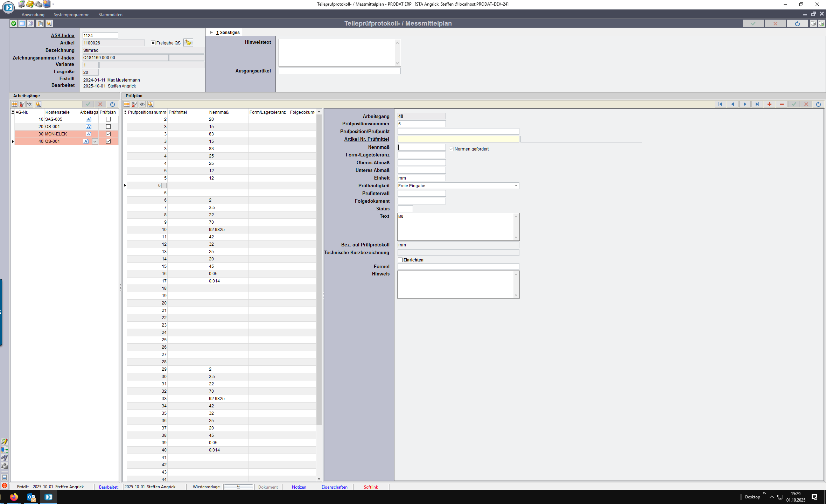Toggle the Freigabe QS checkbox
826x504 pixels.
(x=153, y=43)
